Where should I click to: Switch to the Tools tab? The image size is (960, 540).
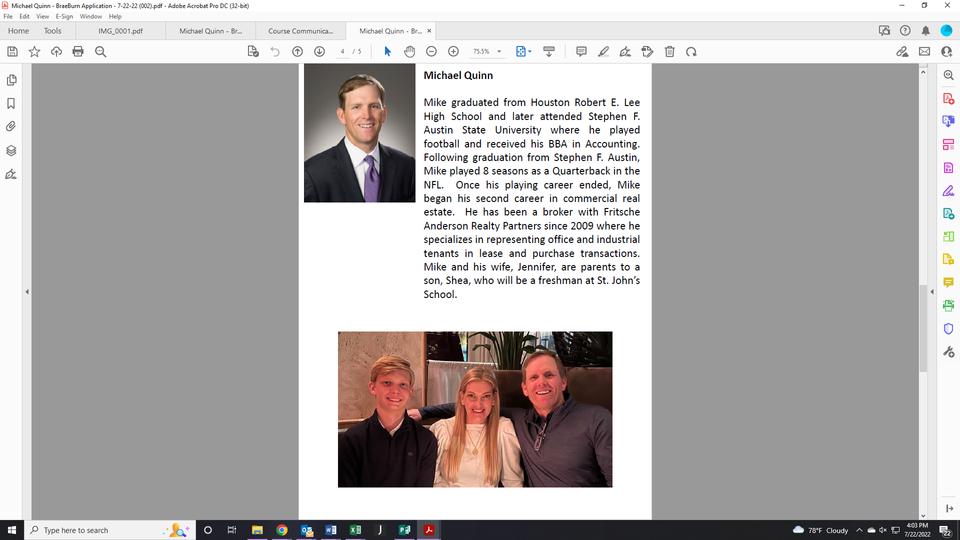(x=53, y=31)
